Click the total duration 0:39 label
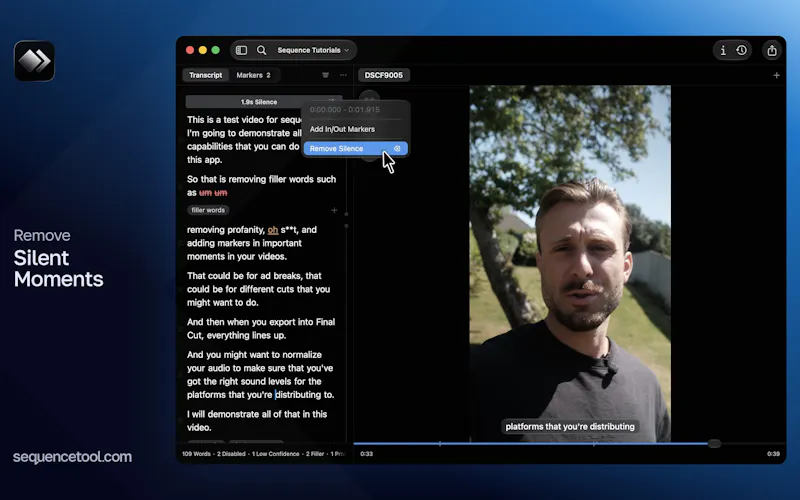The image size is (800, 500). (x=773, y=454)
